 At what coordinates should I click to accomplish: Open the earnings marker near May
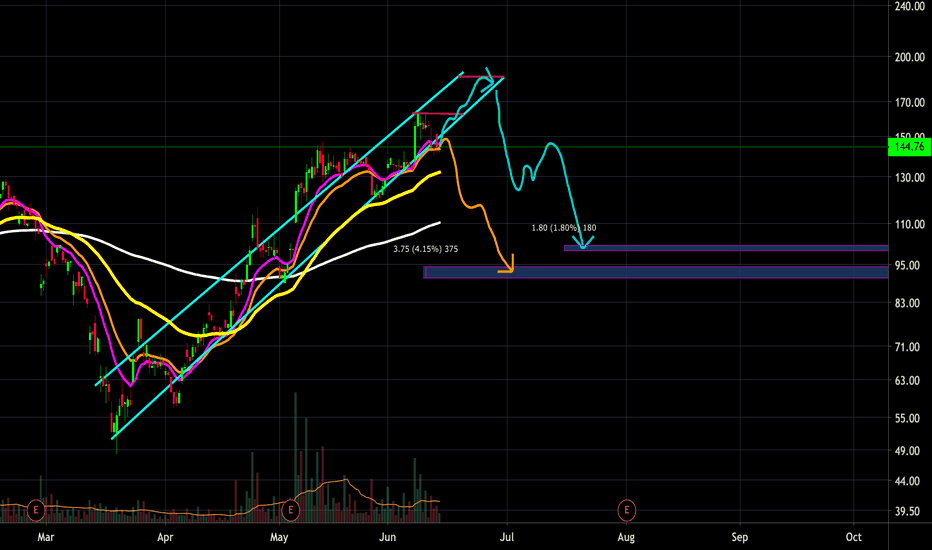tap(291, 510)
